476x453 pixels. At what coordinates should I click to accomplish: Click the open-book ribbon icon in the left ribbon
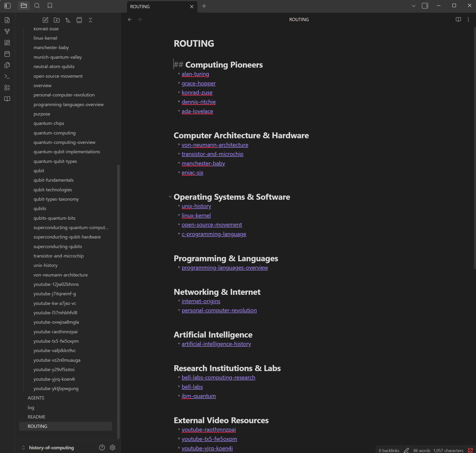(7, 99)
